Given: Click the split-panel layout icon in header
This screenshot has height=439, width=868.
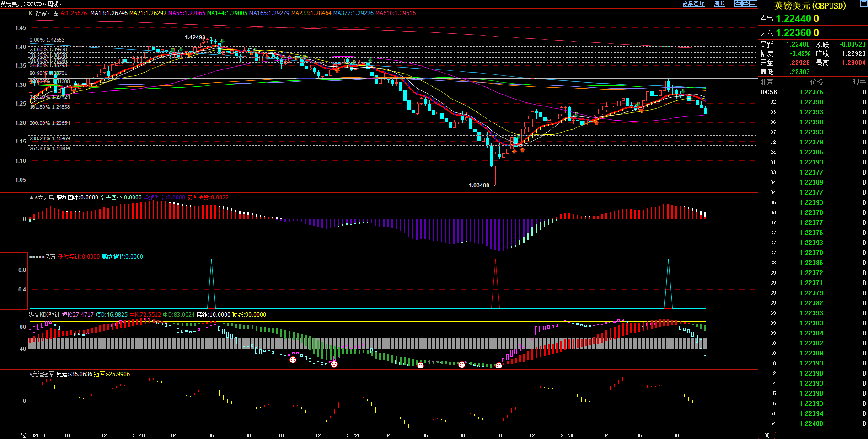Looking at the screenshot, I should tap(754, 4).
